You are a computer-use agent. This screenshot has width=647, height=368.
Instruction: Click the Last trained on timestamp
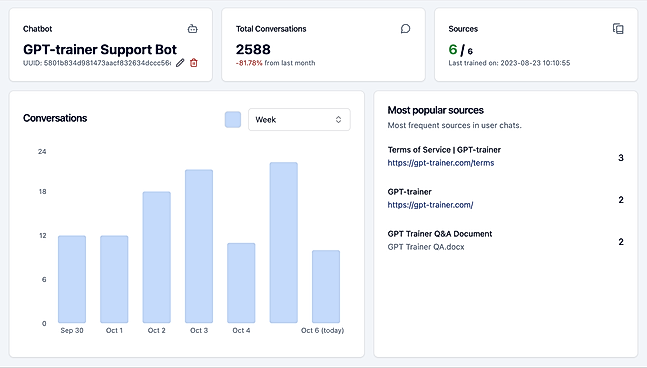pos(509,63)
